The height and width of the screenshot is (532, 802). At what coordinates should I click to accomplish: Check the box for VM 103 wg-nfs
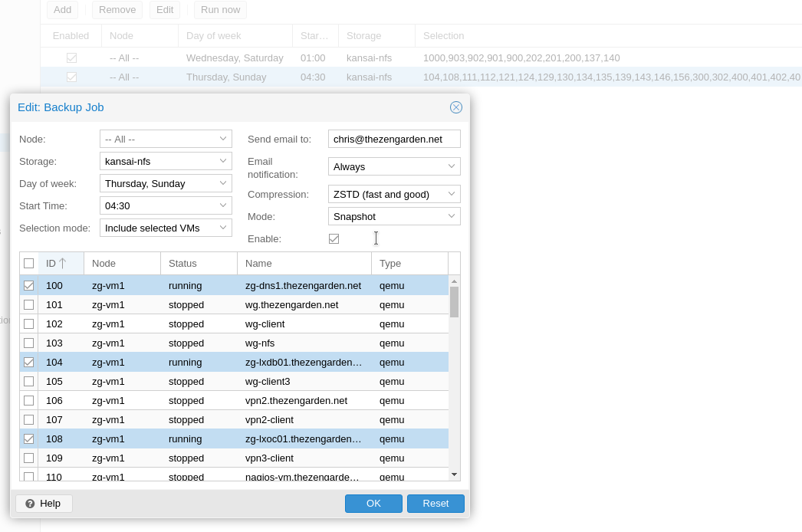28,343
